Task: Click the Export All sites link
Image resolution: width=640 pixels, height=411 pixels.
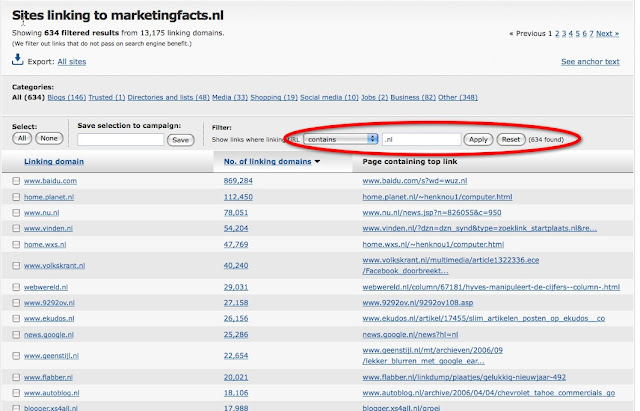Action: 70,62
